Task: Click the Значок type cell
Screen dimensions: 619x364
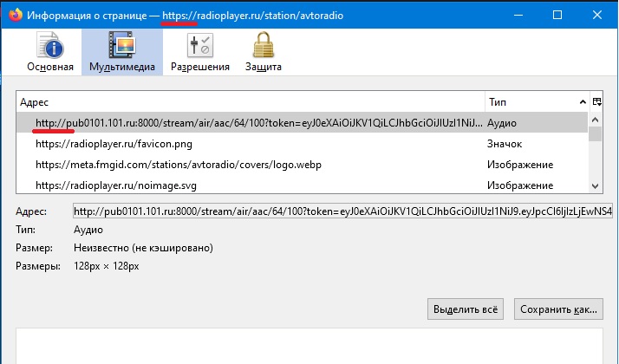Action: pos(505,144)
